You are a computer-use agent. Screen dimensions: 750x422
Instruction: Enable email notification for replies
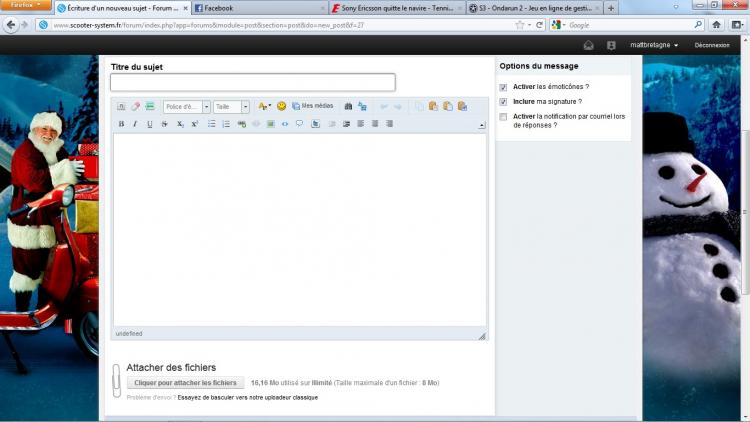coord(503,117)
